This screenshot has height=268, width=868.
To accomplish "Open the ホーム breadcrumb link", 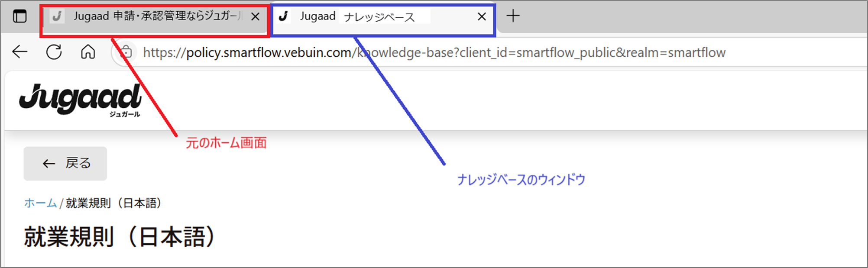I will point(40,203).
